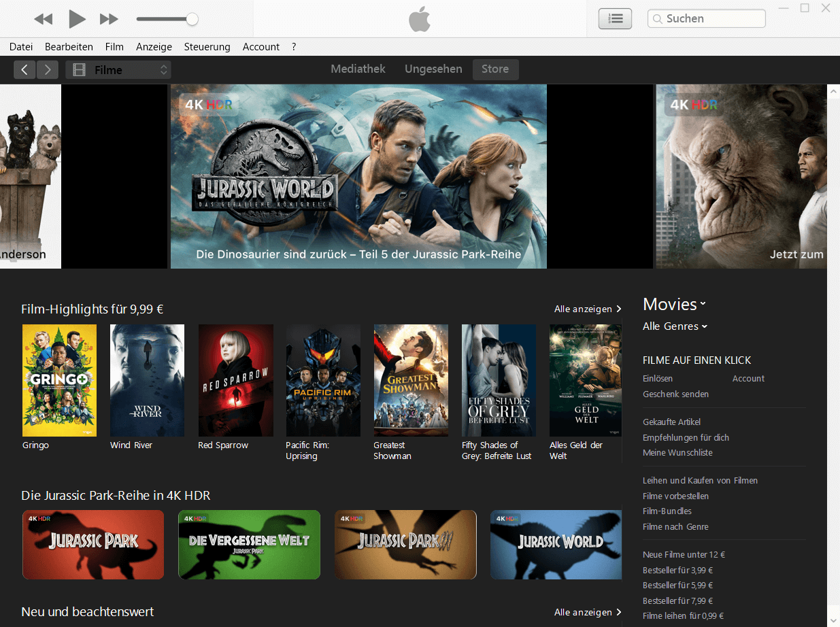This screenshot has height=627, width=840.
Task: Open the Greatest Showman poster
Action: pos(411,380)
